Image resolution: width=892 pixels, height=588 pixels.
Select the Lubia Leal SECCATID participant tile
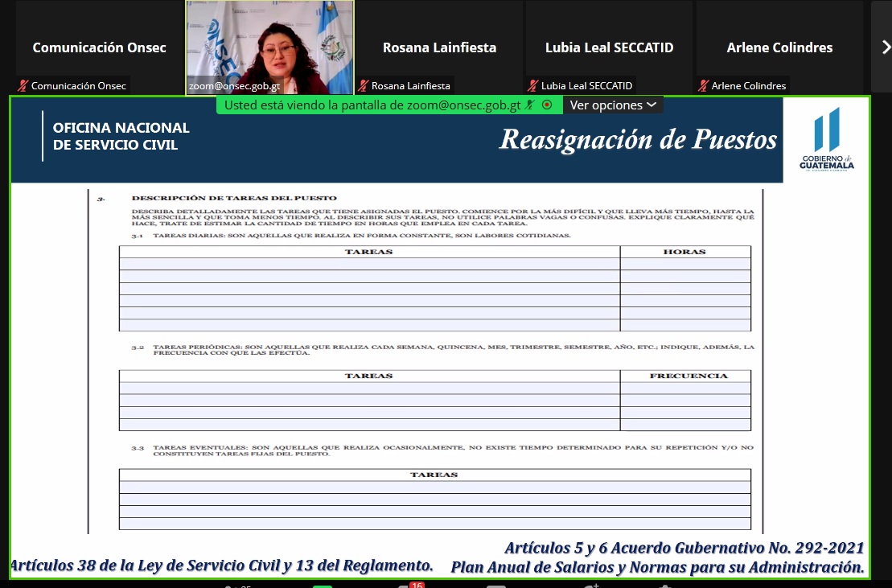tap(609, 47)
